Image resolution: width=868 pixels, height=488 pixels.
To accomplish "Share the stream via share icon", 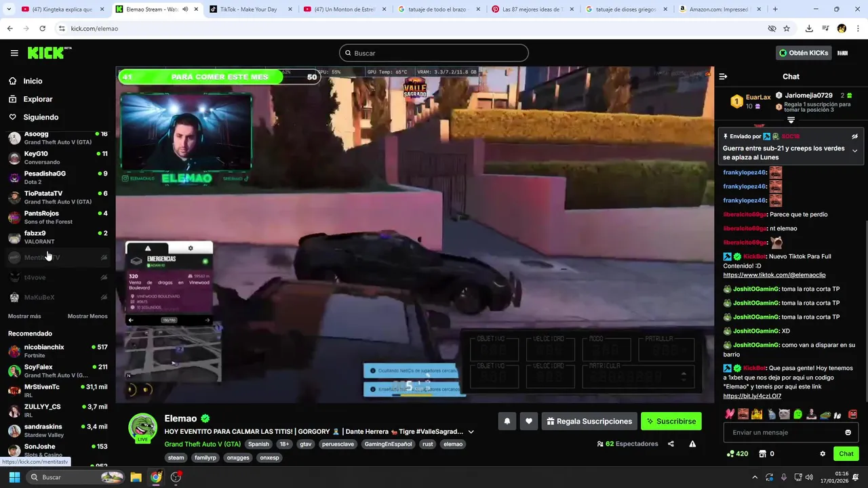I will [x=671, y=444].
